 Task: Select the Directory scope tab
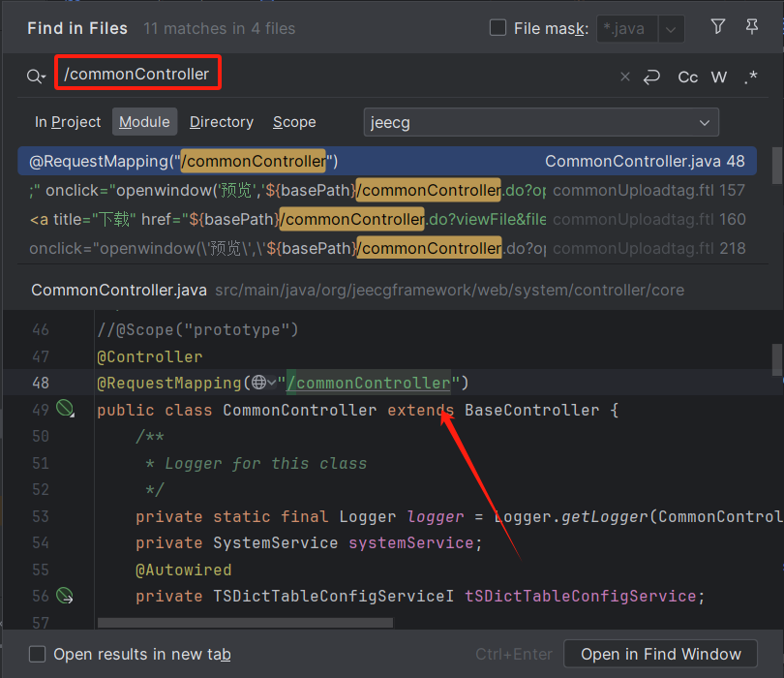pyautogui.click(x=222, y=122)
